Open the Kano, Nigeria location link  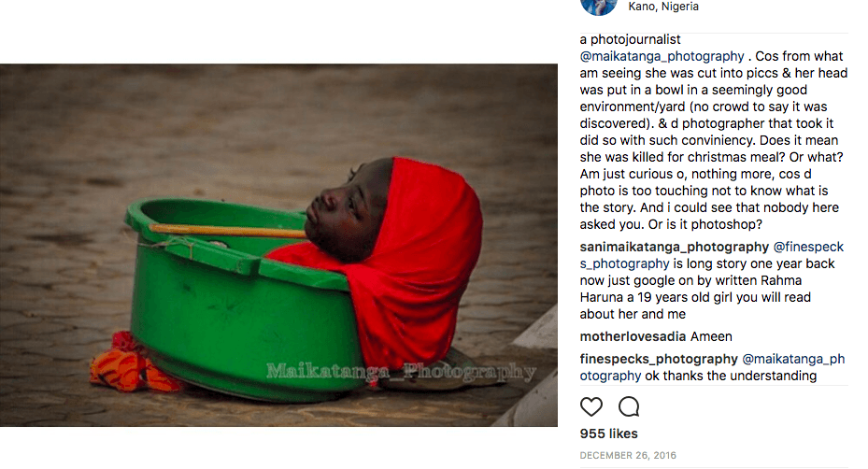[663, 7]
